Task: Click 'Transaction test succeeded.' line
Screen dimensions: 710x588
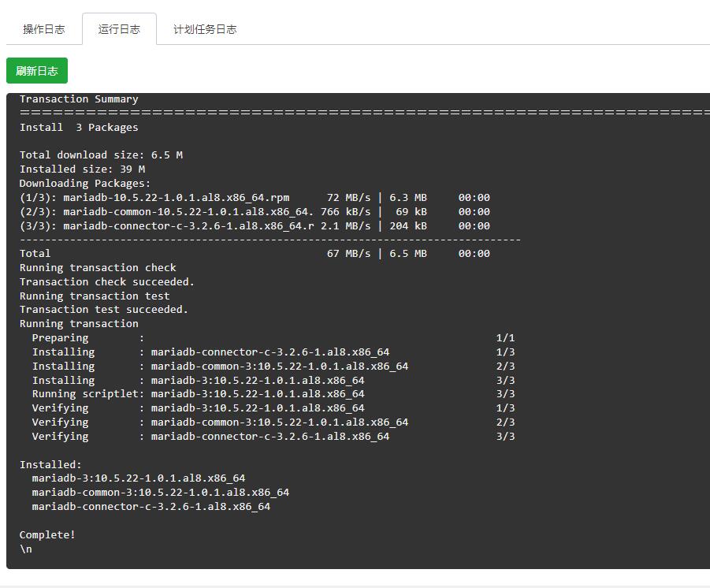Action: coord(104,310)
